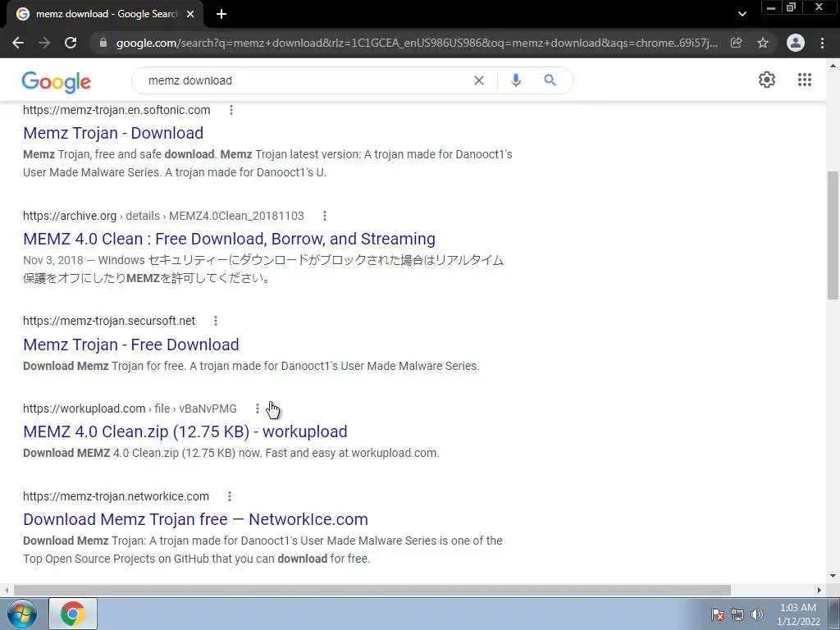Open the Action Center flag tray icon
The width and height of the screenshot is (840, 630).
coord(718,614)
